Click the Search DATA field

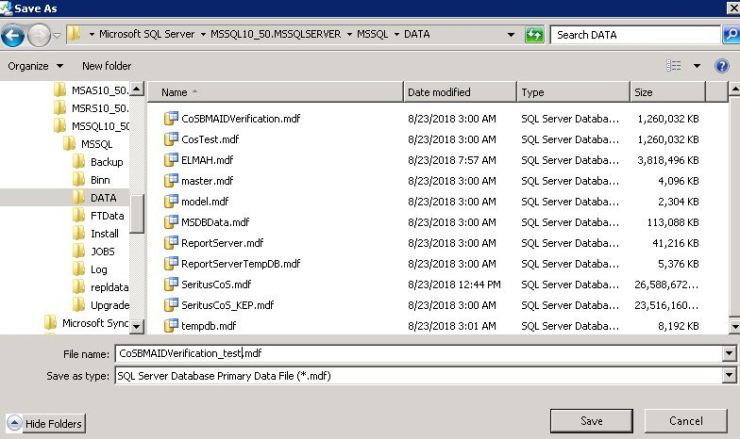coord(635,35)
